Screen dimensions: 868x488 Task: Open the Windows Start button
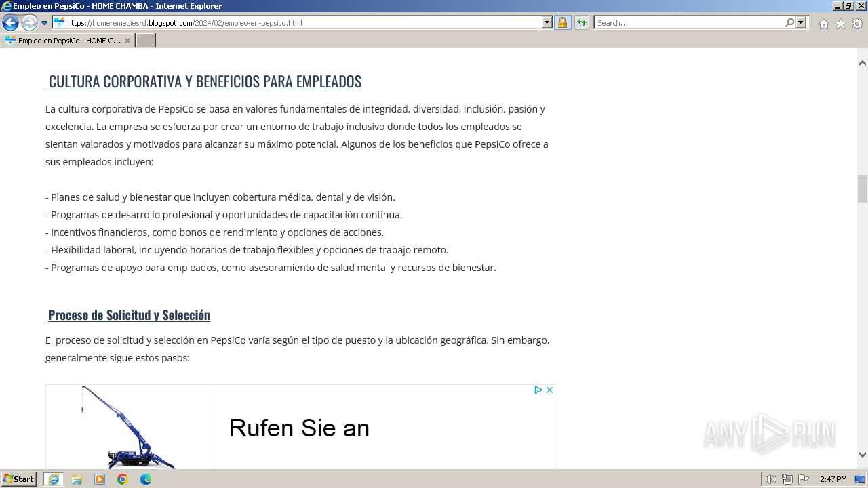coord(19,479)
